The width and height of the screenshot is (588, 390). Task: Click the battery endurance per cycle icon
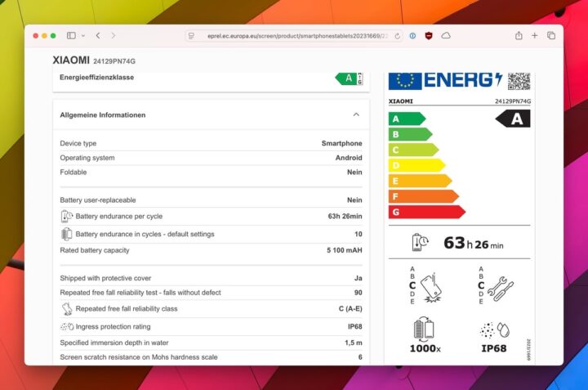[x=67, y=217]
